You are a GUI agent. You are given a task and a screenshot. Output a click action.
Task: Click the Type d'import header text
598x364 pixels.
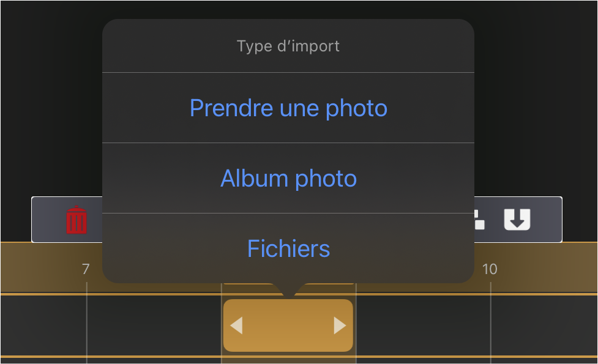pos(288,46)
